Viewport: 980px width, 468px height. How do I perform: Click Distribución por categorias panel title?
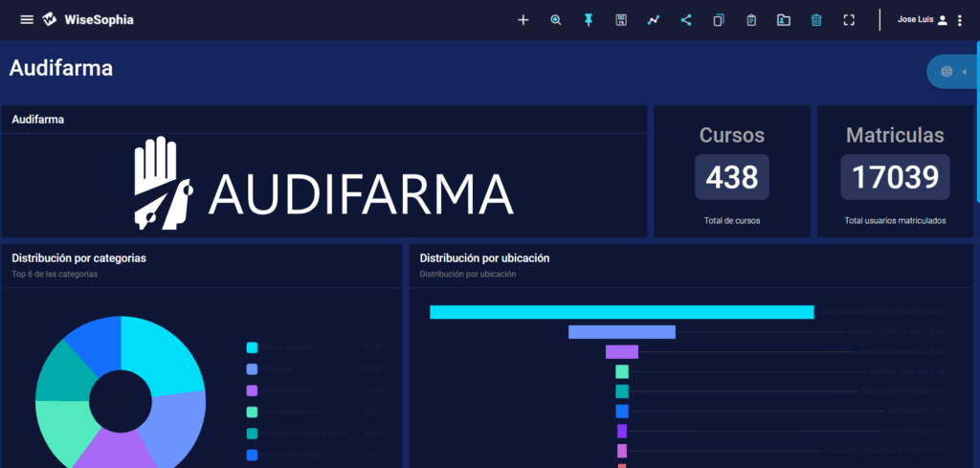pos(78,258)
